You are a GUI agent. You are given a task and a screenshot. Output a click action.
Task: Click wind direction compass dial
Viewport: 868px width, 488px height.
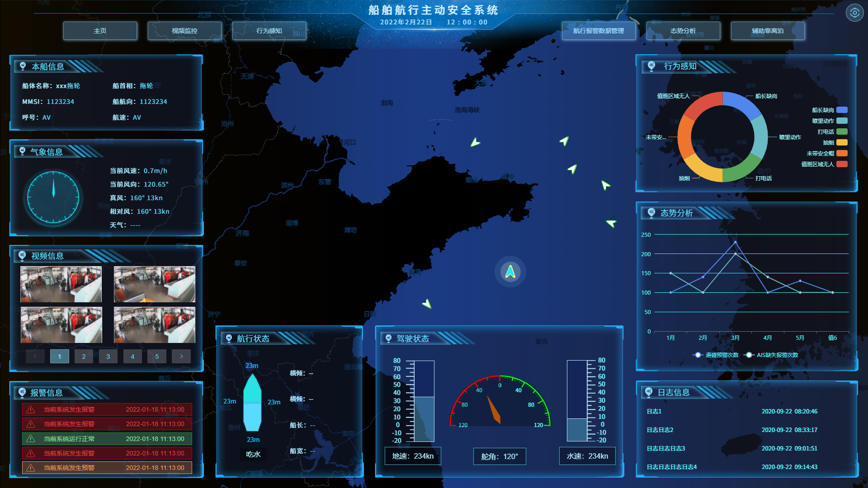53,197
